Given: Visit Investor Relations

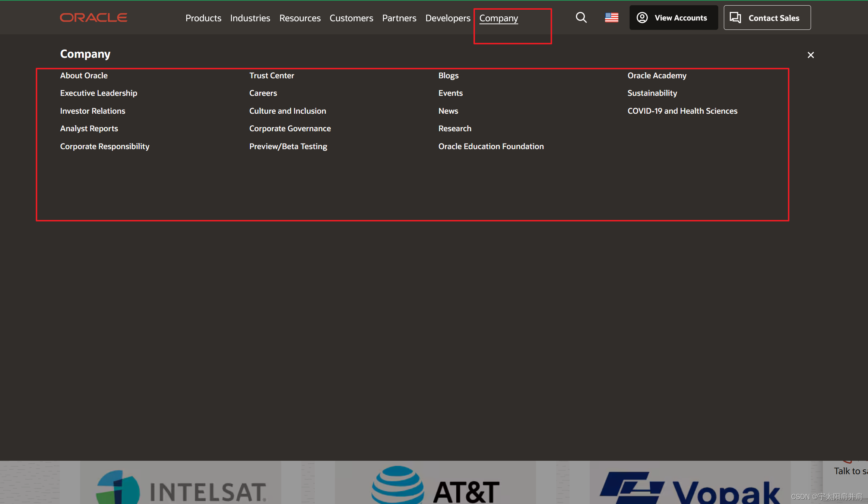Looking at the screenshot, I should coord(92,111).
